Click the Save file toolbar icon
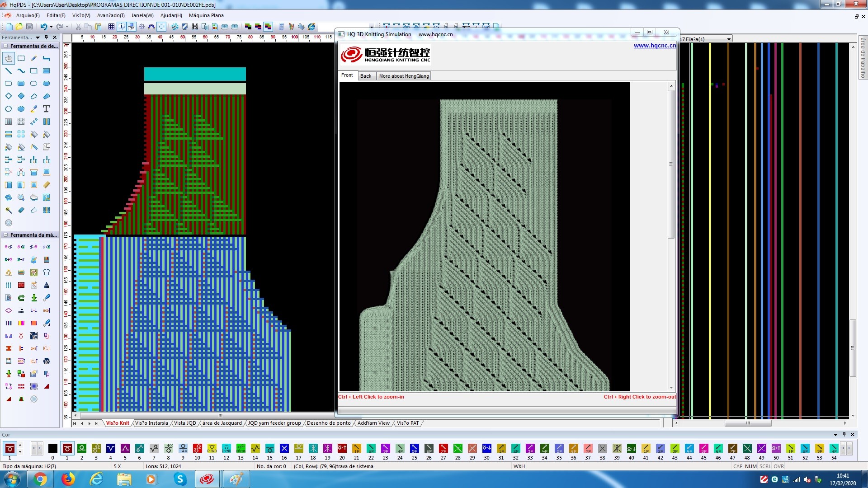The width and height of the screenshot is (868, 488). pyautogui.click(x=29, y=27)
